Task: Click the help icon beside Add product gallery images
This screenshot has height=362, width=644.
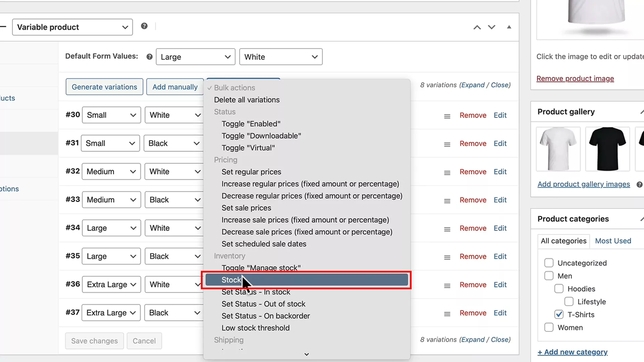Action: [639, 184]
